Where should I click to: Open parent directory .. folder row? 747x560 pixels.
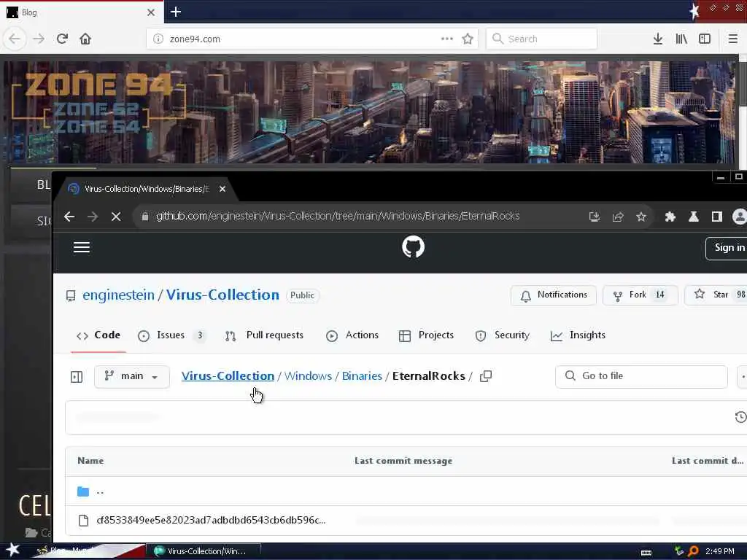click(x=406, y=491)
